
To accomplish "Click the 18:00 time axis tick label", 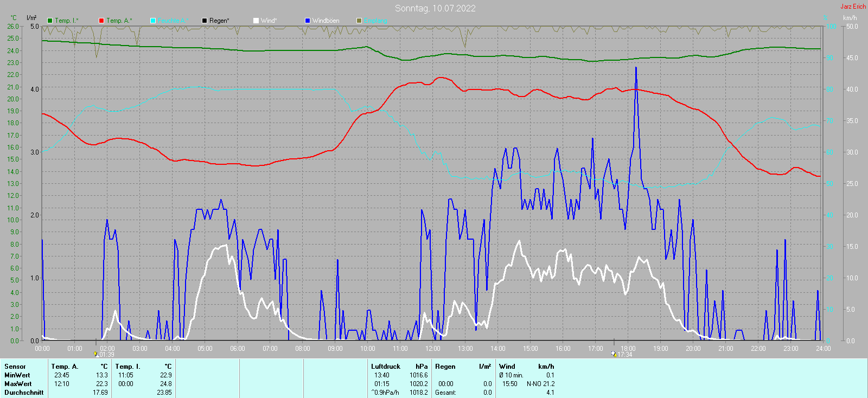I will 628,349.
